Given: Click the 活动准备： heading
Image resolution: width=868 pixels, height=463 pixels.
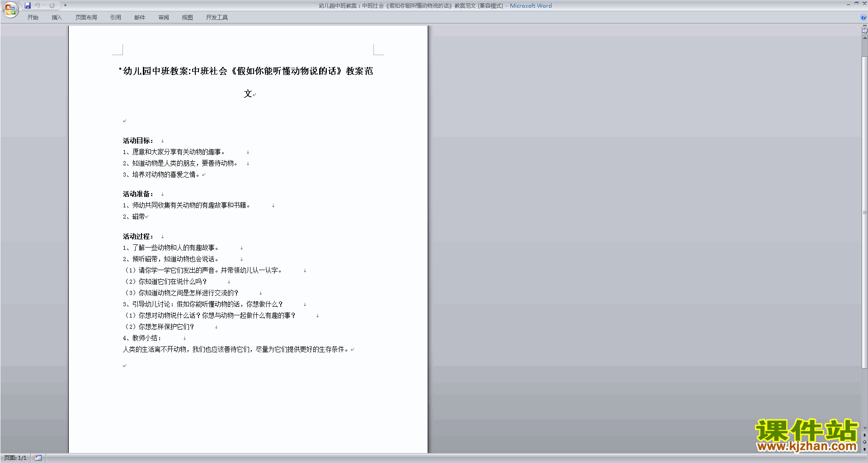Looking at the screenshot, I should 138,194.
